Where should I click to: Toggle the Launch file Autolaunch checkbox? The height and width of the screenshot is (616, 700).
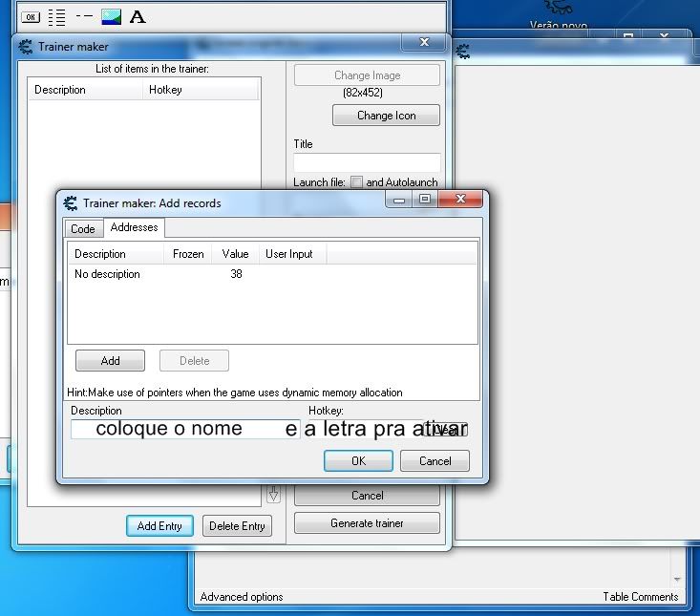[356, 182]
